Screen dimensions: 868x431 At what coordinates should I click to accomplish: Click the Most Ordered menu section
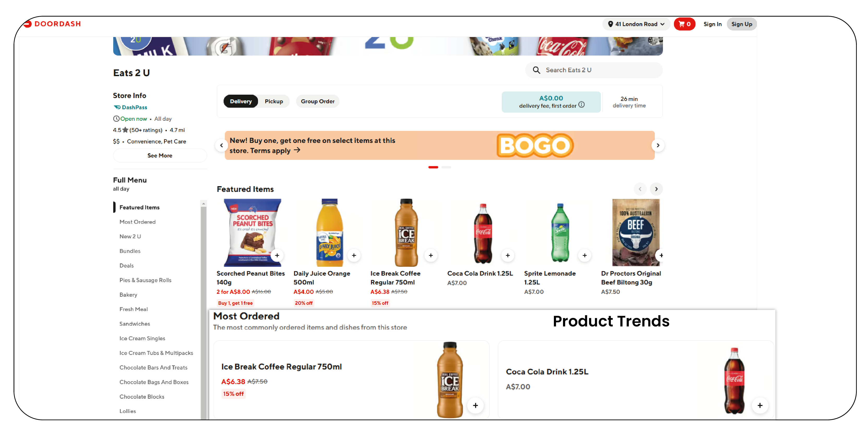pyautogui.click(x=137, y=222)
